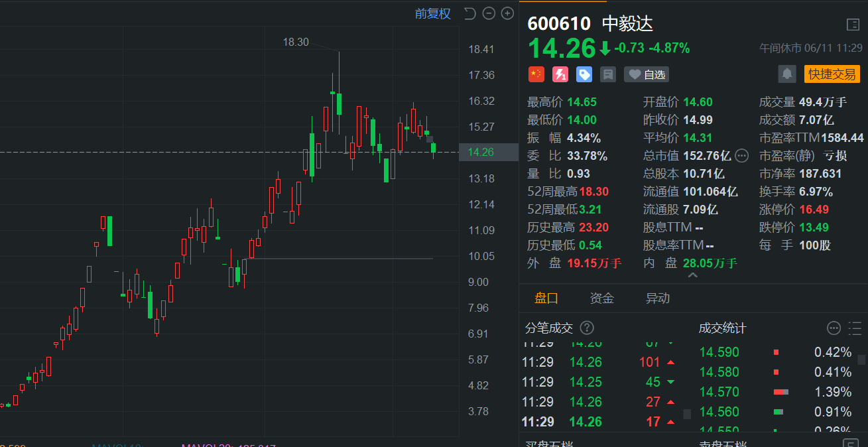Open the more options icon beside 成交统计
The image size is (868, 447).
point(834,328)
